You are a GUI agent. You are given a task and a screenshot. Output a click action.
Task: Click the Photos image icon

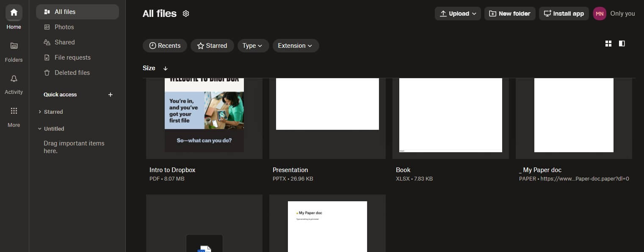tap(47, 27)
